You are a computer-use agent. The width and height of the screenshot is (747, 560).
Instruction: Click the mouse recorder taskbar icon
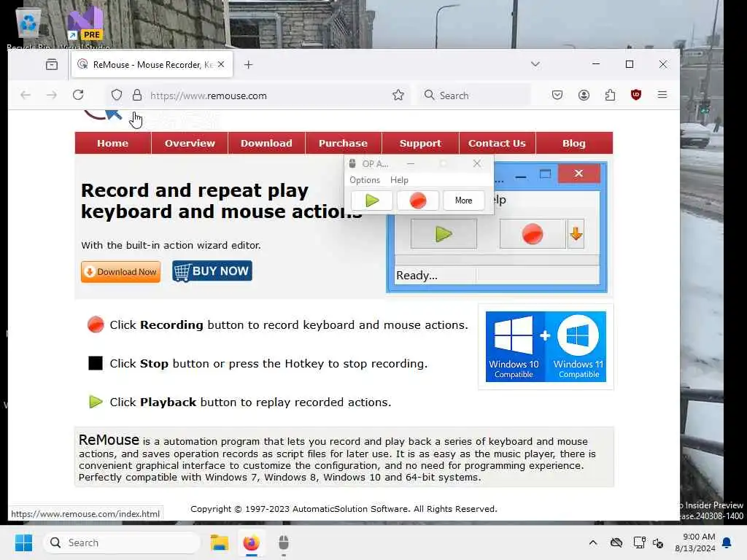point(284,542)
